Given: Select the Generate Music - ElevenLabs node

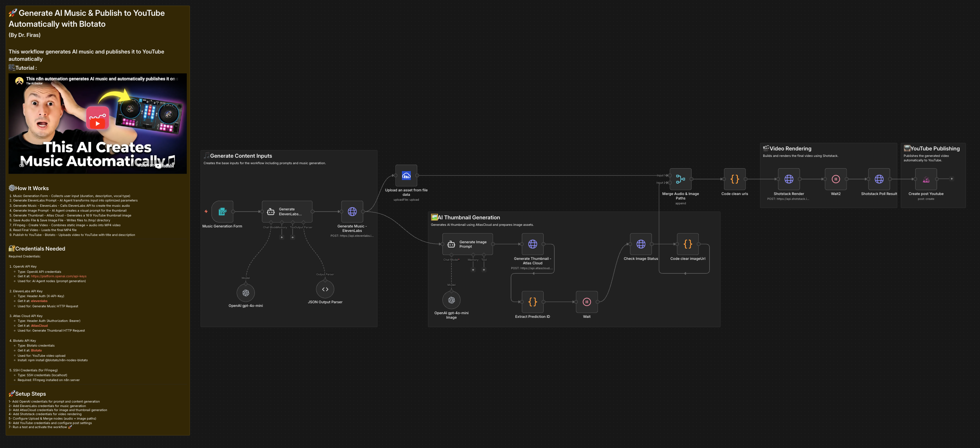Looking at the screenshot, I should pyautogui.click(x=352, y=212).
